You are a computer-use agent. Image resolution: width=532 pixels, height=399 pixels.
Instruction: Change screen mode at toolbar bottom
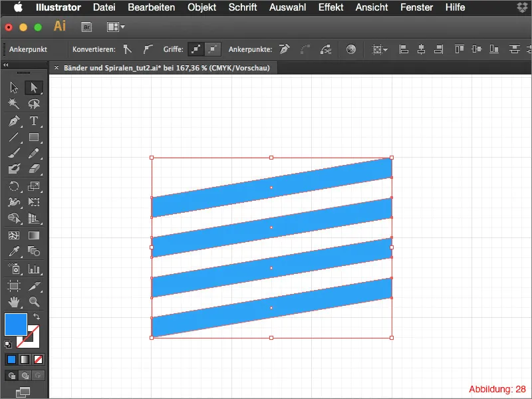pos(23,392)
